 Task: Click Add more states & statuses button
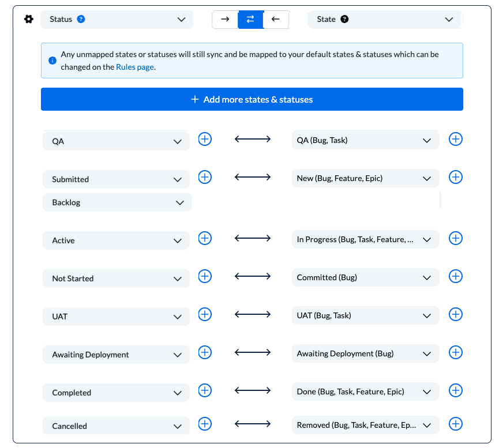252,99
